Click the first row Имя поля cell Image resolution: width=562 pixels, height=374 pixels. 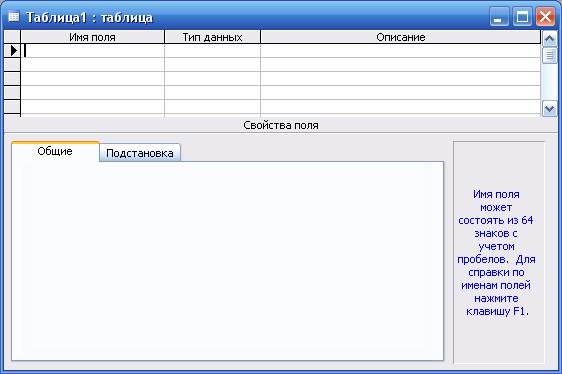pos(92,51)
